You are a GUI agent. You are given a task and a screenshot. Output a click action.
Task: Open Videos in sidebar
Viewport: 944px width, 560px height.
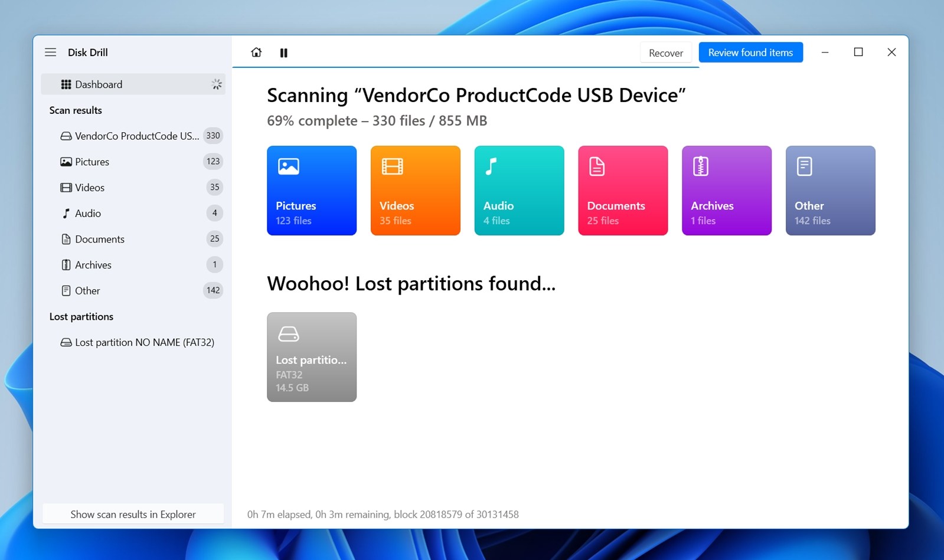click(x=133, y=188)
